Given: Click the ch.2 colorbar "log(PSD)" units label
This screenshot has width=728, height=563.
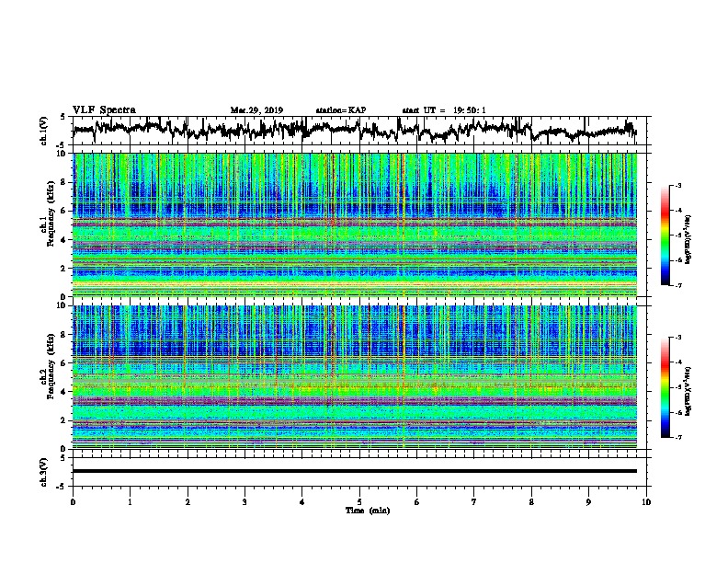Looking at the screenshot, I should tap(688, 391).
